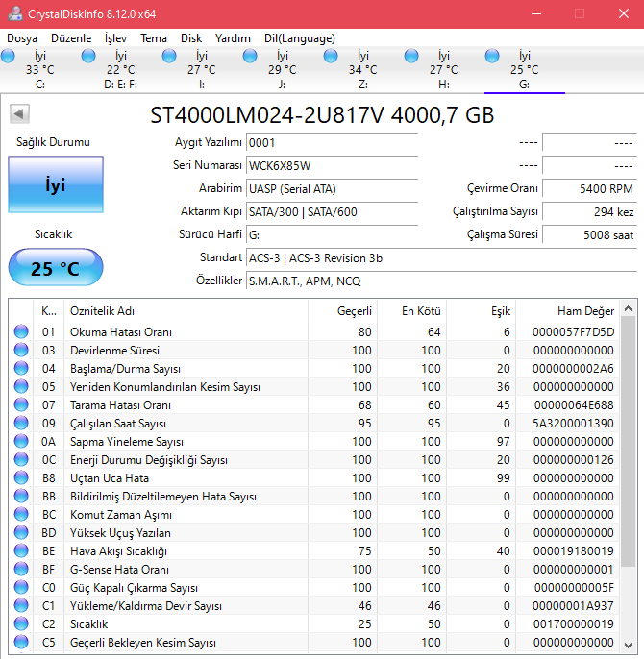The width and height of the screenshot is (644, 659).
Task: Click the interface field UASP (Serial ATA)
Action: (x=332, y=188)
